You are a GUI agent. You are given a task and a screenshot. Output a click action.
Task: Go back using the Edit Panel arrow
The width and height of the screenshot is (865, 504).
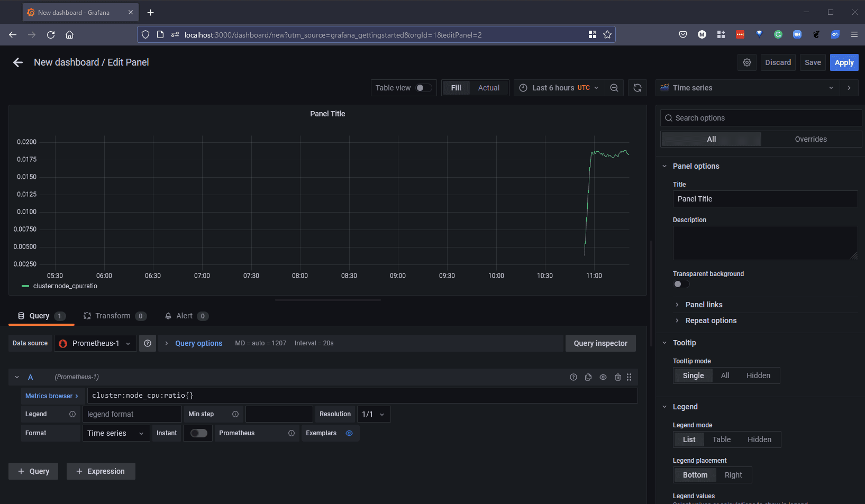18,62
